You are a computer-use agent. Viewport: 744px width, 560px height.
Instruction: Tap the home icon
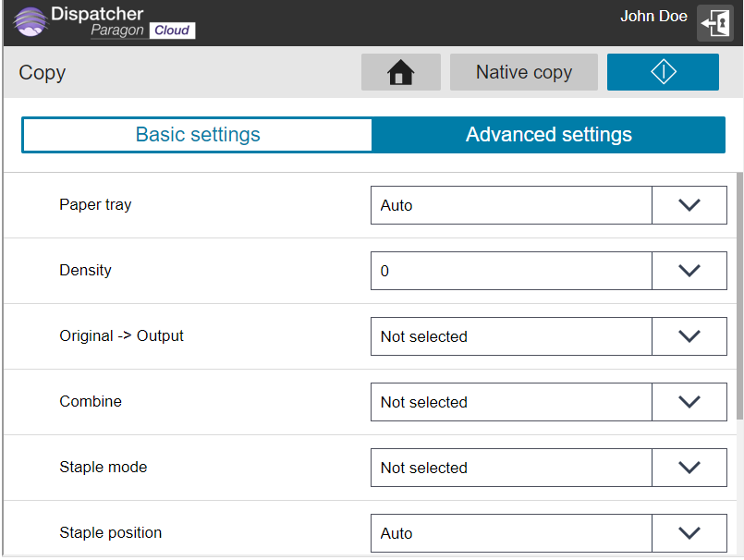(x=400, y=71)
